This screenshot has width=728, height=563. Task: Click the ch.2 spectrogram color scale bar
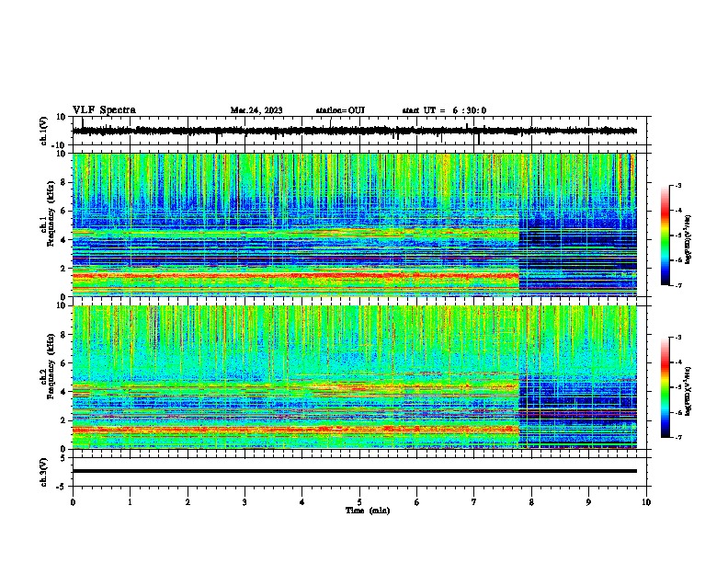tap(665, 387)
